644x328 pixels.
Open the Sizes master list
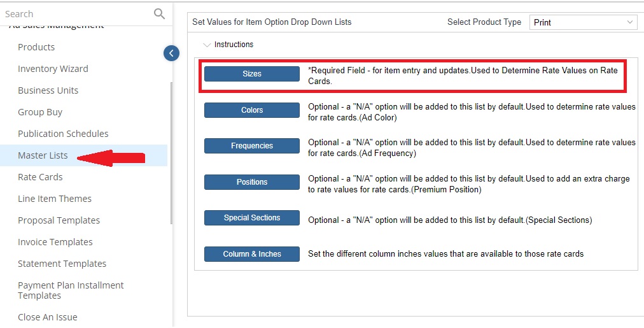point(252,74)
